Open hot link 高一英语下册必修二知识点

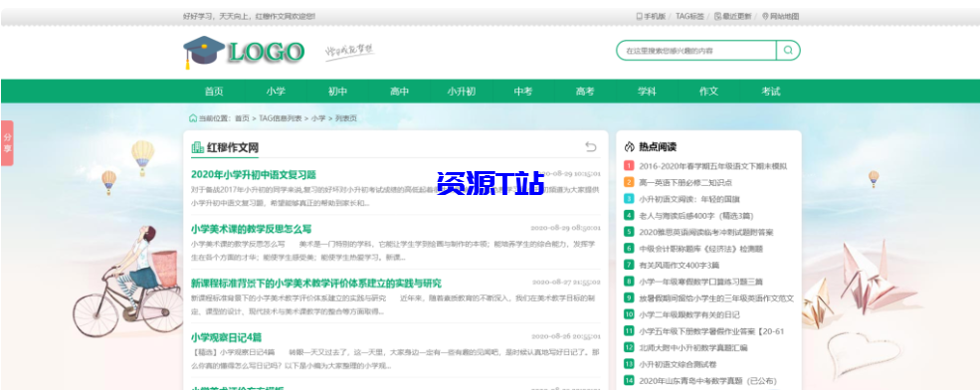685,182
